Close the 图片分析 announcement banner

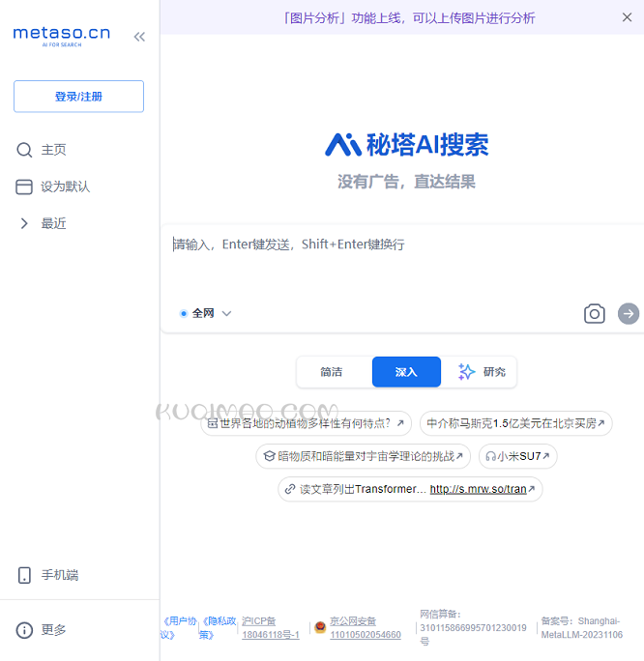628,17
